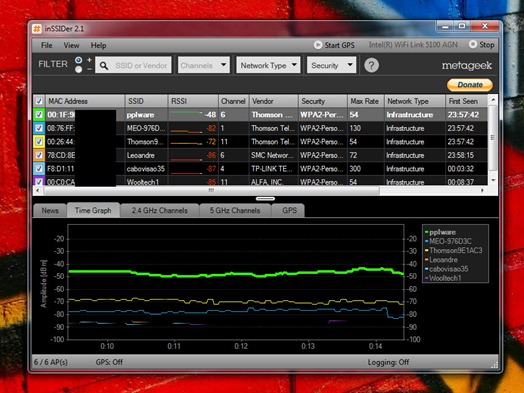
Task: Click the Donate button
Action: pyautogui.click(x=470, y=85)
